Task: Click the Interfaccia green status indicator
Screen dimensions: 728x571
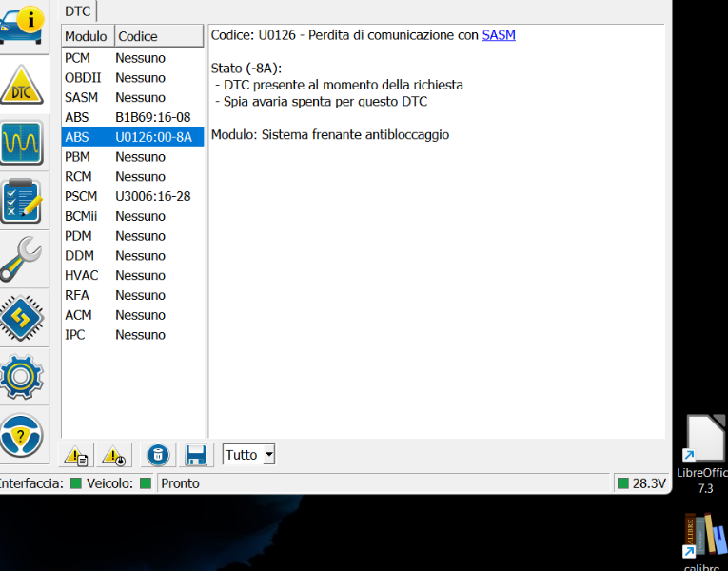Action: click(x=76, y=483)
